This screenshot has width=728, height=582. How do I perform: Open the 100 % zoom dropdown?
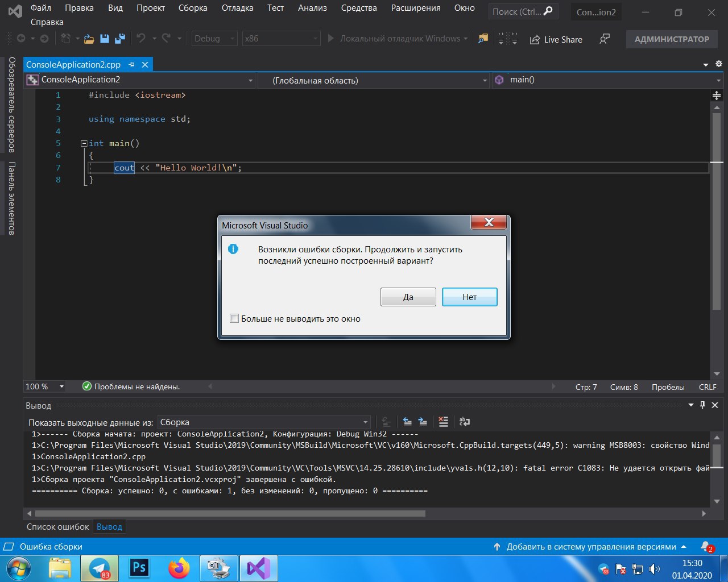pos(45,386)
